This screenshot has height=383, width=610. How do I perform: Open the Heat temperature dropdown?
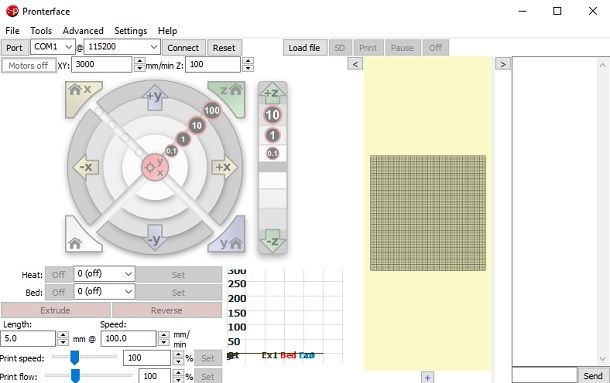[x=104, y=274]
